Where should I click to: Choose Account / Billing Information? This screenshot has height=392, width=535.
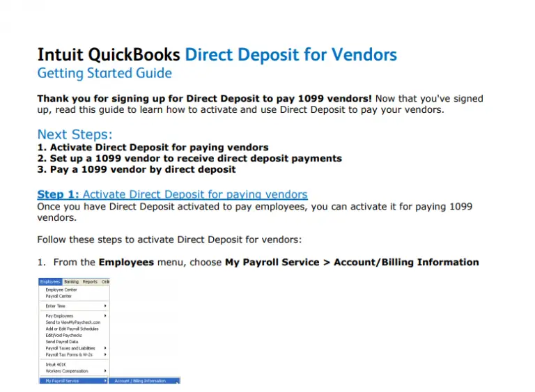[x=141, y=381]
